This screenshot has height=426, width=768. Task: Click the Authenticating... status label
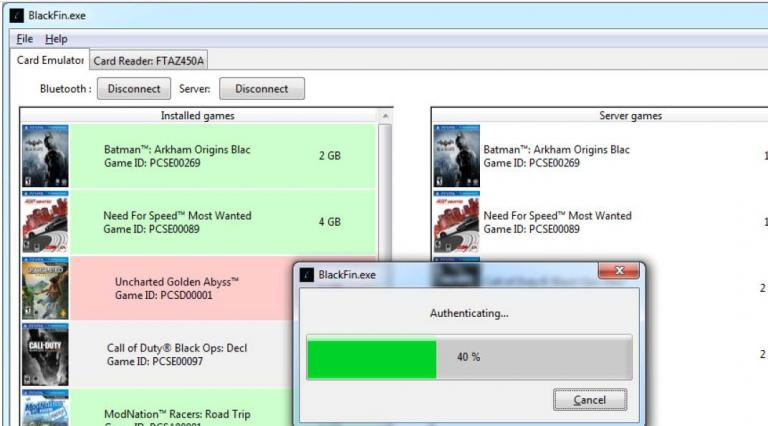[469, 313]
